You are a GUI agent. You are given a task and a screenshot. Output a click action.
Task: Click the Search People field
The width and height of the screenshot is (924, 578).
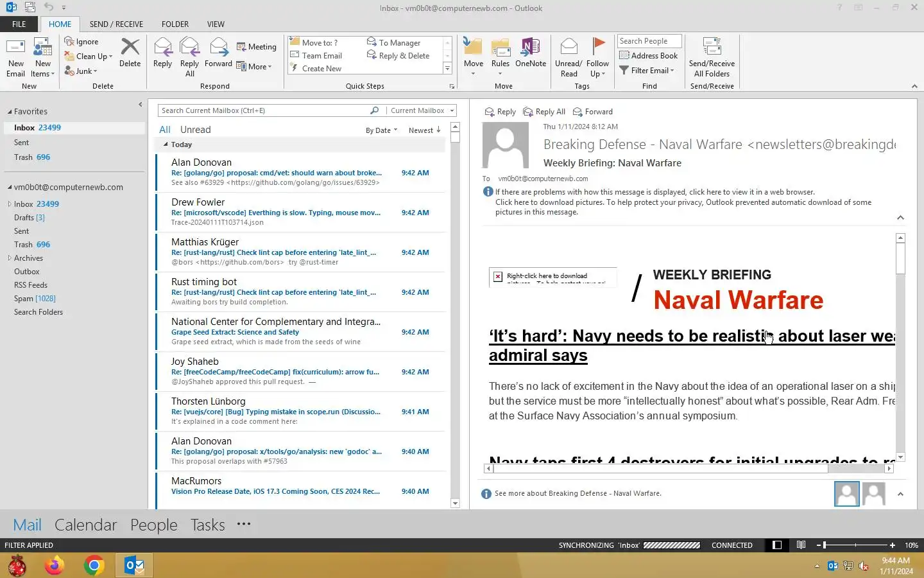(649, 41)
